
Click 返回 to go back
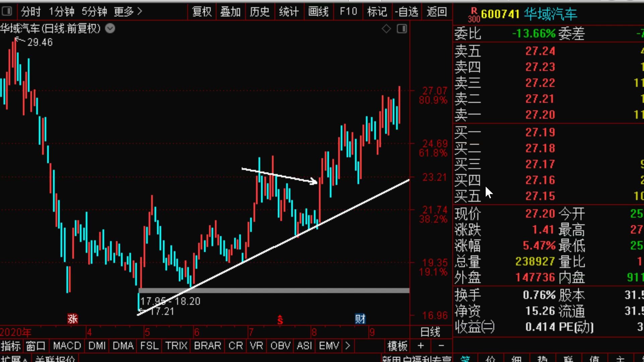tap(437, 12)
